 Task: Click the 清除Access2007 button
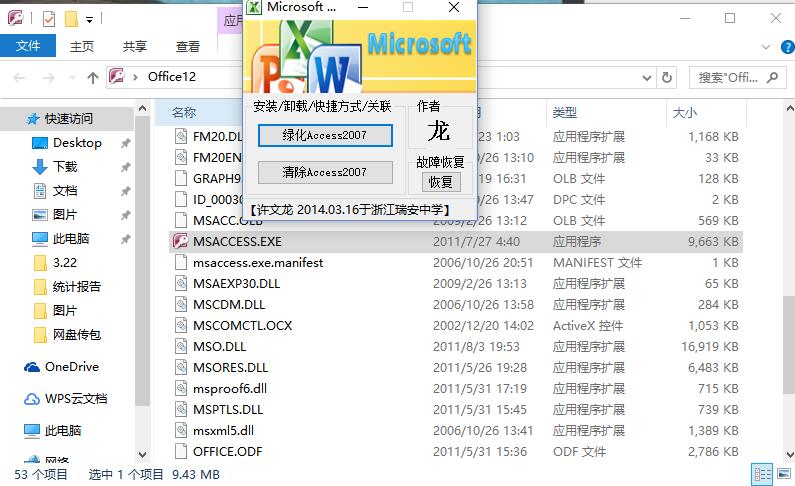click(x=325, y=172)
